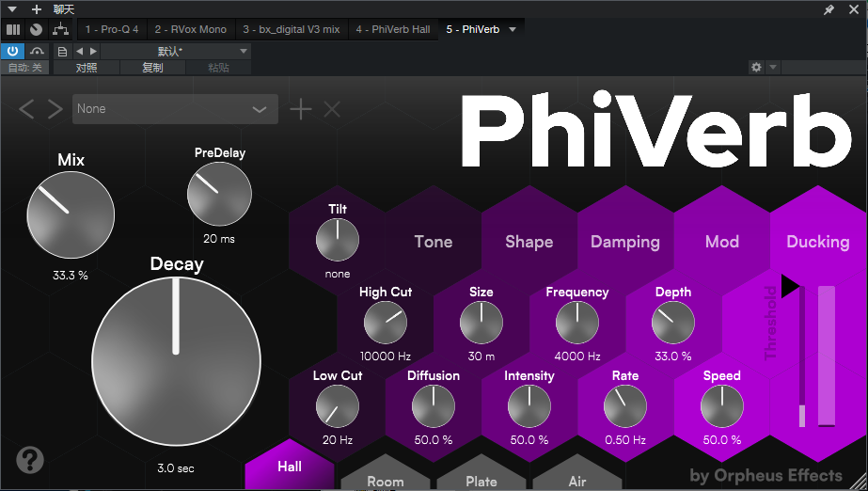Select the Room reverb type tab

[x=385, y=481]
